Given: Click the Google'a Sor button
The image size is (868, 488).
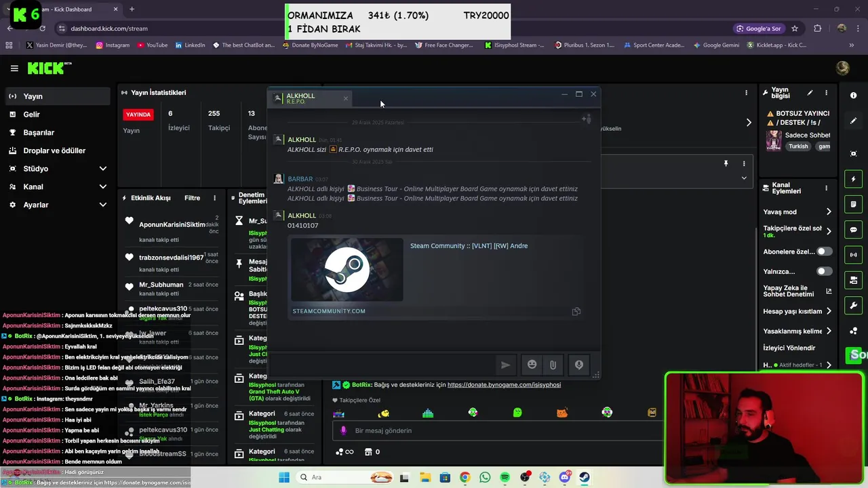Looking at the screenshot, I should (759, 28).
